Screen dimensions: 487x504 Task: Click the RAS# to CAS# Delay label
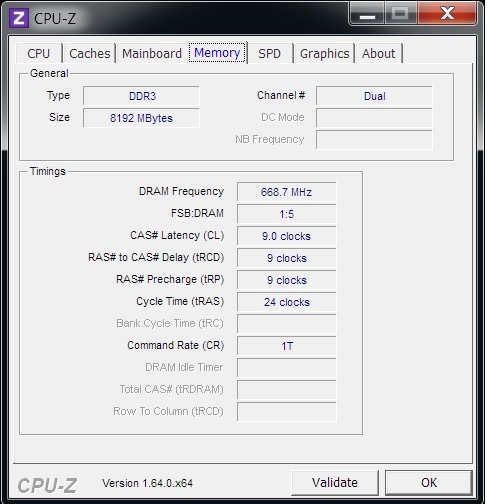[156, 257]
